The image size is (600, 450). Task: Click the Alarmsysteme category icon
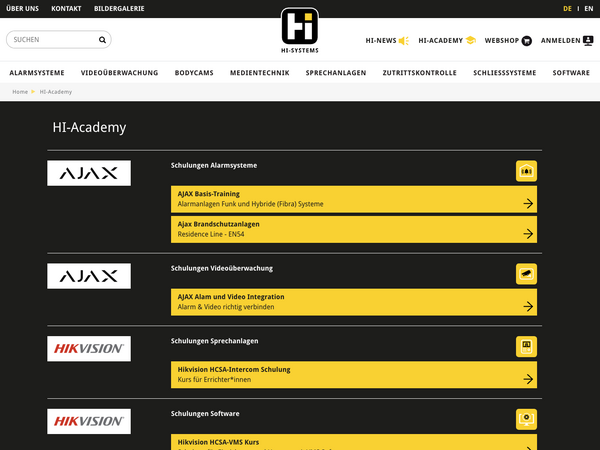tap(526, 171)
